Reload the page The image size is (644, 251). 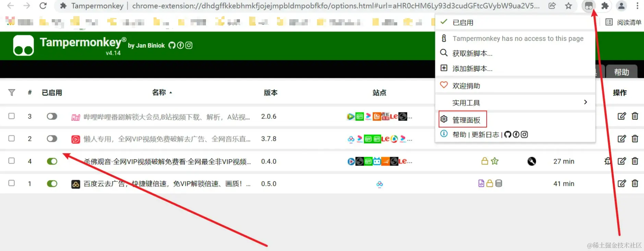coord(43,6)
